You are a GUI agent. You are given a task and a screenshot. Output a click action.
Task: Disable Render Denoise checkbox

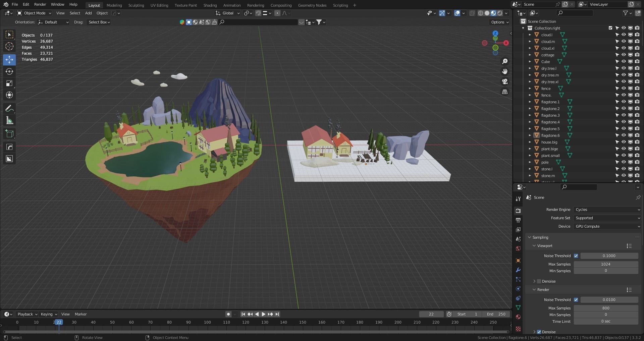tap(539, 332)
